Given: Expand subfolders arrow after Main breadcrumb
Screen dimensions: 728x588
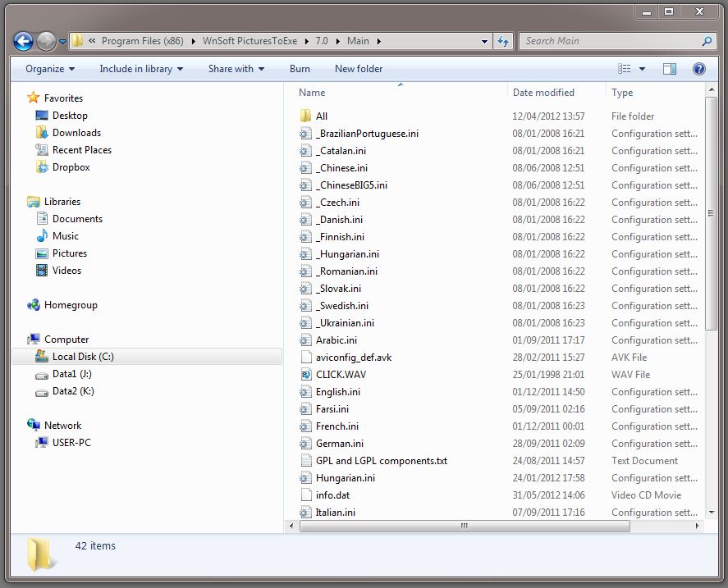Looking at the screenshot, I should pos(379,41).
